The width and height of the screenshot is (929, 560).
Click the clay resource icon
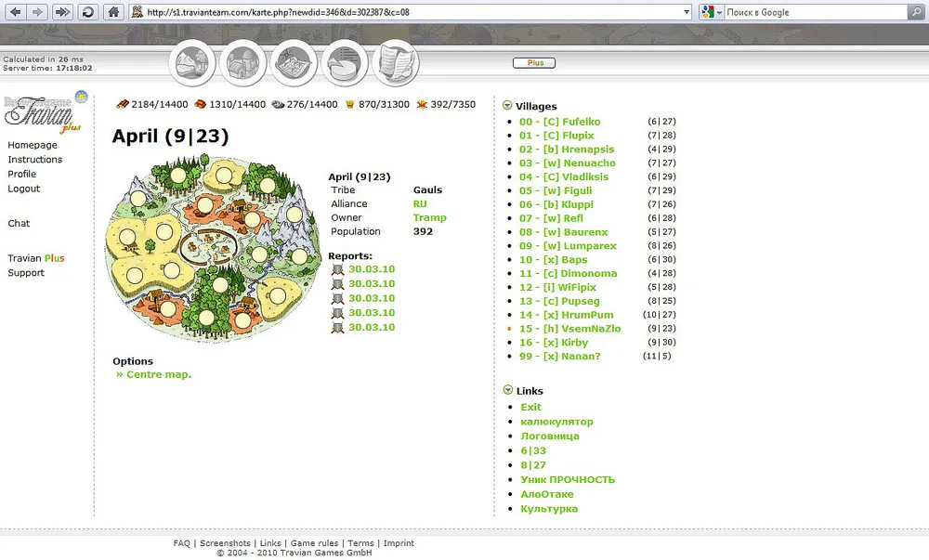201,104
